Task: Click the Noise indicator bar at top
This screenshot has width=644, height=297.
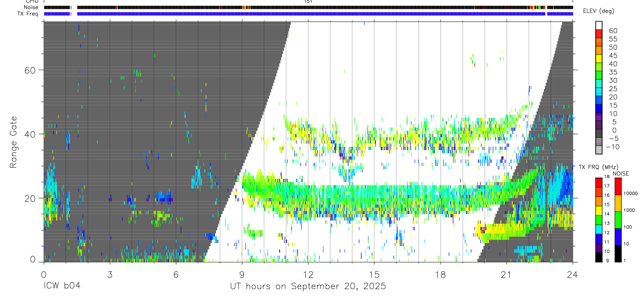Action: tap(308, 7)
